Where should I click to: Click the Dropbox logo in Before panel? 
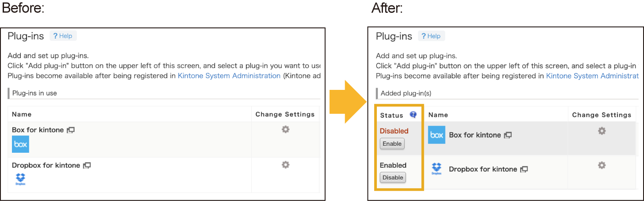pyautogui.click(x=20, y=179)
